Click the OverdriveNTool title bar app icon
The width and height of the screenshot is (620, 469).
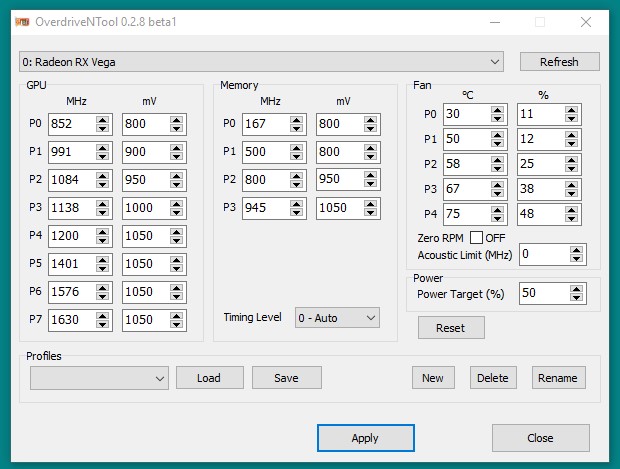tap(22, 22)
